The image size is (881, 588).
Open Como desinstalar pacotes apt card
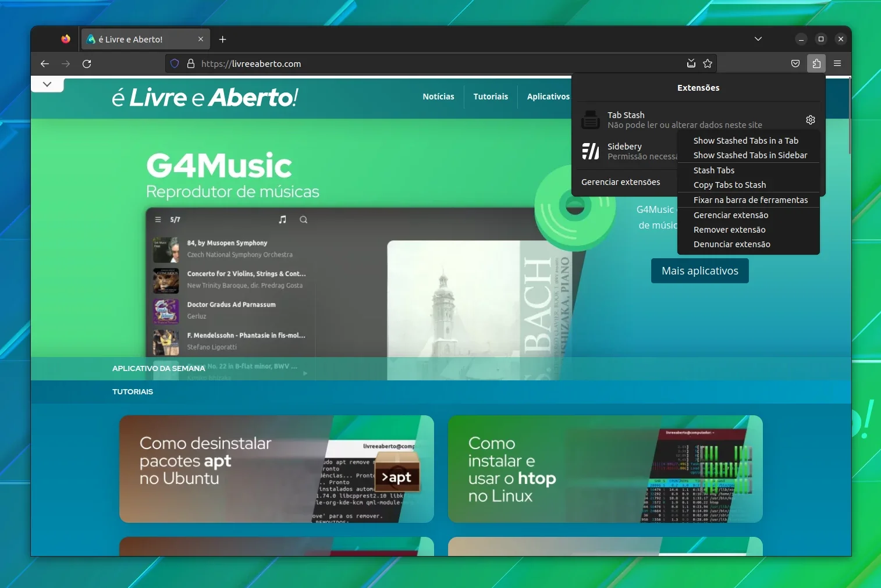tap(276, 469)
